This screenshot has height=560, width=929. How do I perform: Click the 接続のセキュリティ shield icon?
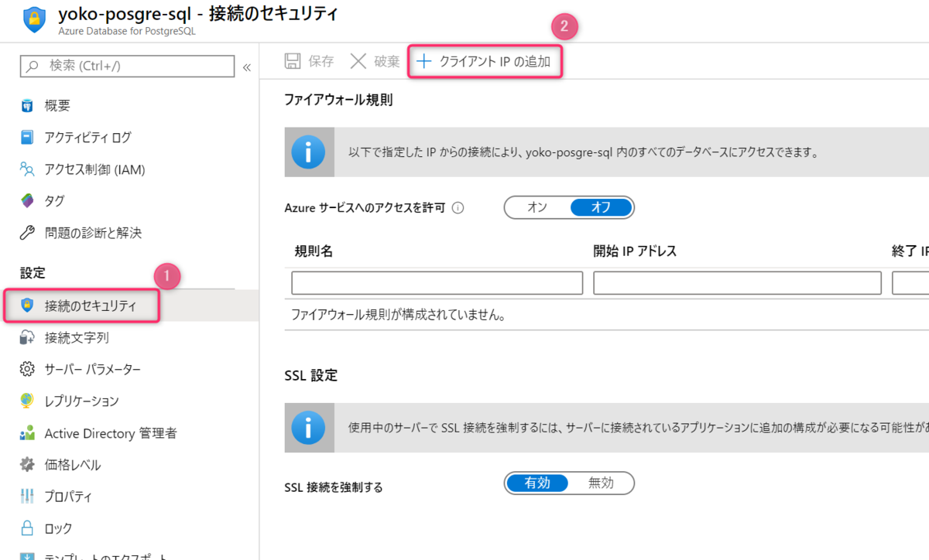[27, 306]
